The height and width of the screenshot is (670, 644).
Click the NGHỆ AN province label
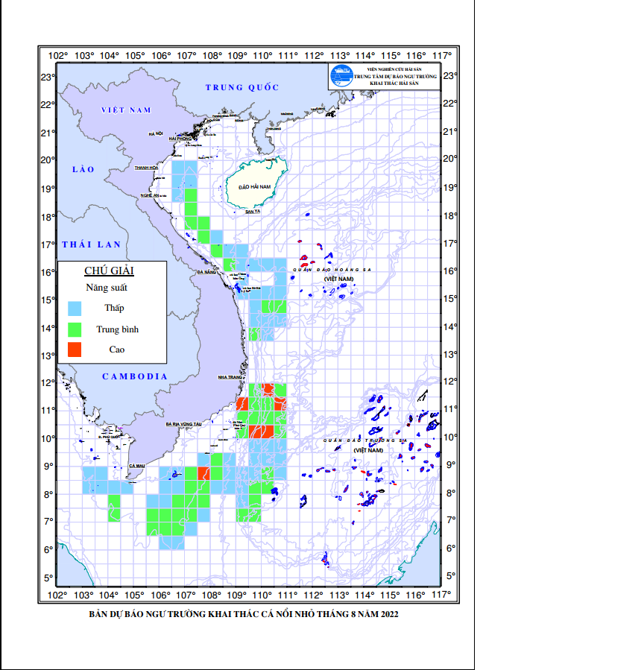(x=150, y=195)
